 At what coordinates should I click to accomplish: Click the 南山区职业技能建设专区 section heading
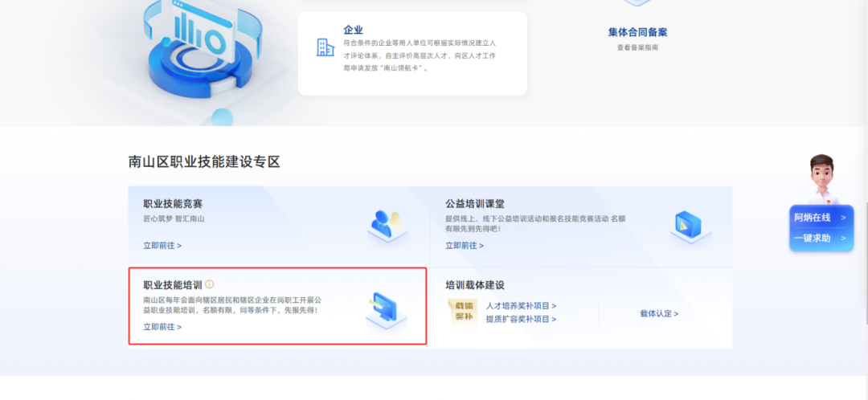pyautogui.click(x=204, y=161)
